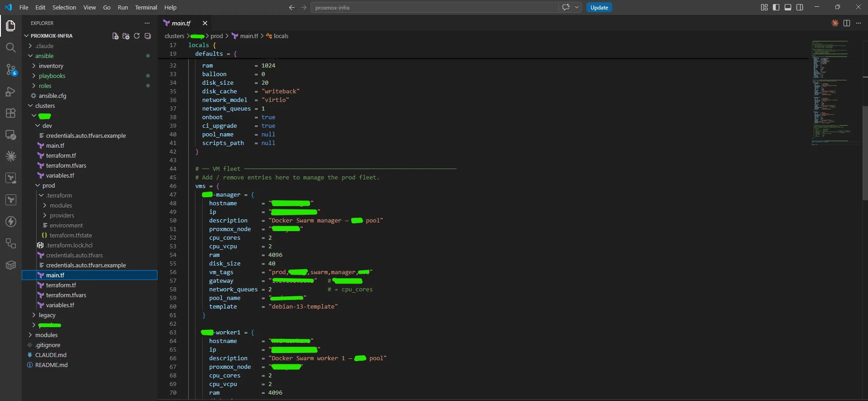Open the Claude starburst icon in activity bar
Viewport: 868px width, 401px height.
click(x=10, y=156)
